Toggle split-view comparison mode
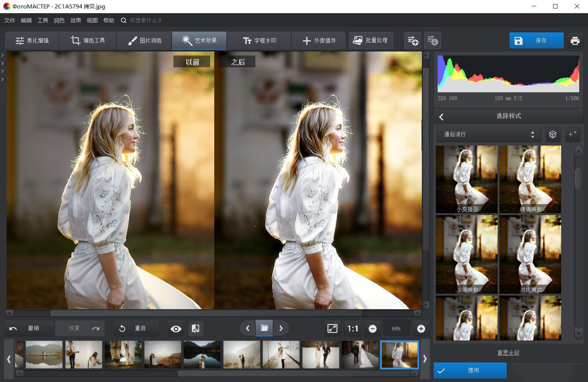 [x=195, y=328]
